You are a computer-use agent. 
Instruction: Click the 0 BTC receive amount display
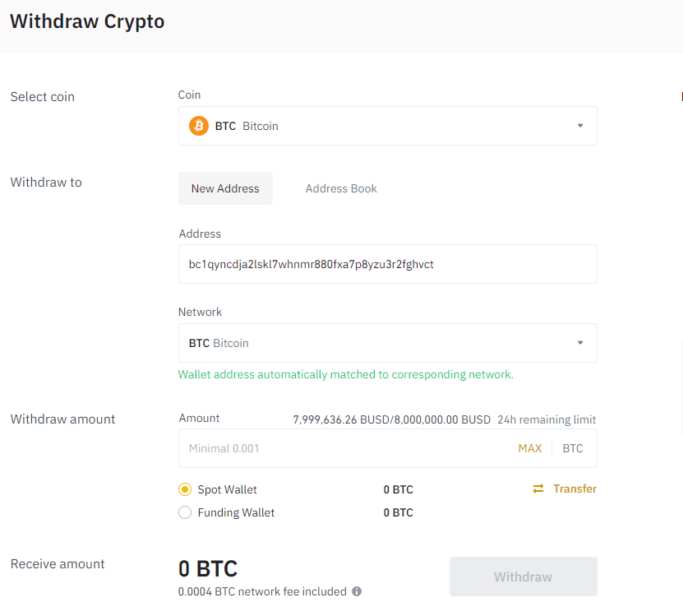click(x=206, y=569)
